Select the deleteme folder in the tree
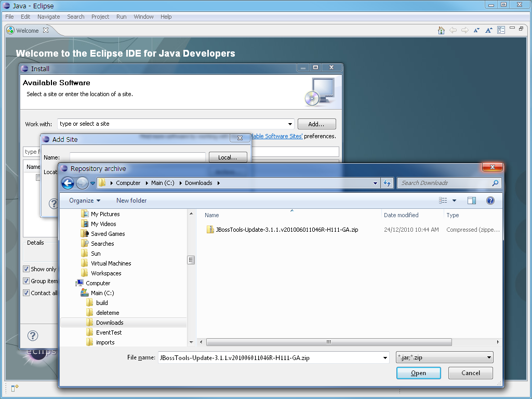The width and height of the screenshot is (532, 399). click(108, 312)
